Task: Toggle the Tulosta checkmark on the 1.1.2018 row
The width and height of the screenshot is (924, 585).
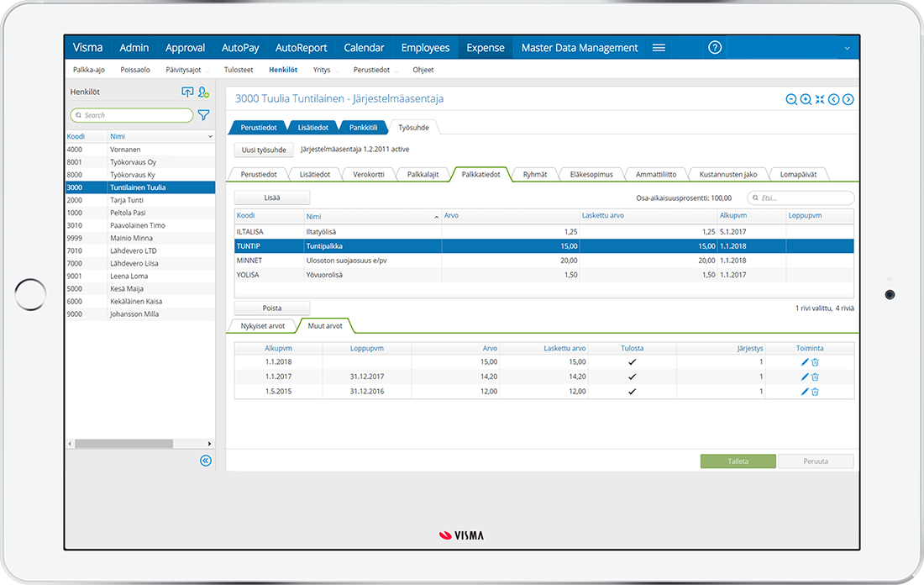Action: pos(633,361)
